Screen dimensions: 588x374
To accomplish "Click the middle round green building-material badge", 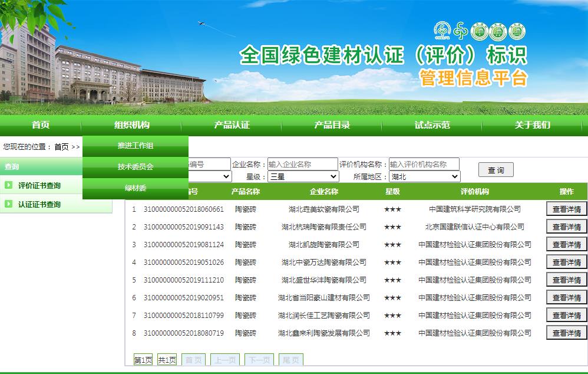I will [x=498, y=31].
